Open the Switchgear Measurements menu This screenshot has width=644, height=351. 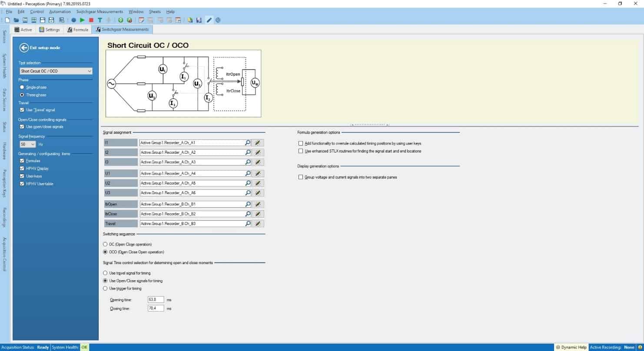coord(100,12)
